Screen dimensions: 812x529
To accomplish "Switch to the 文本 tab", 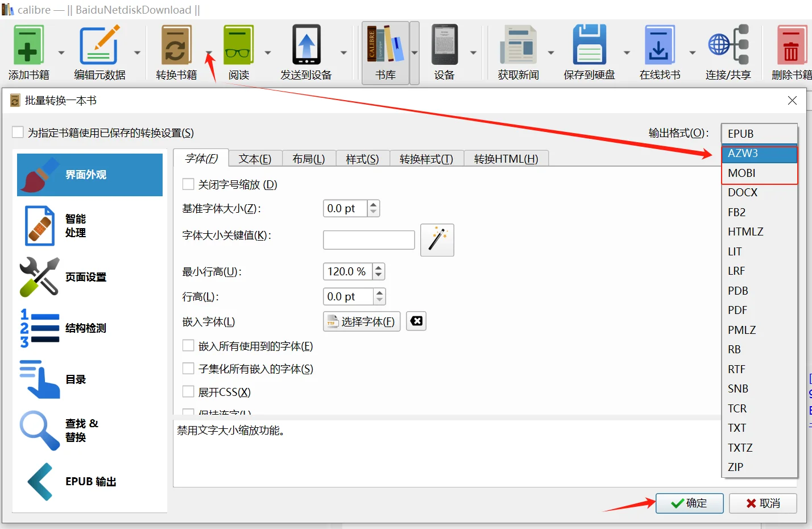I will (x=255, y=159).
